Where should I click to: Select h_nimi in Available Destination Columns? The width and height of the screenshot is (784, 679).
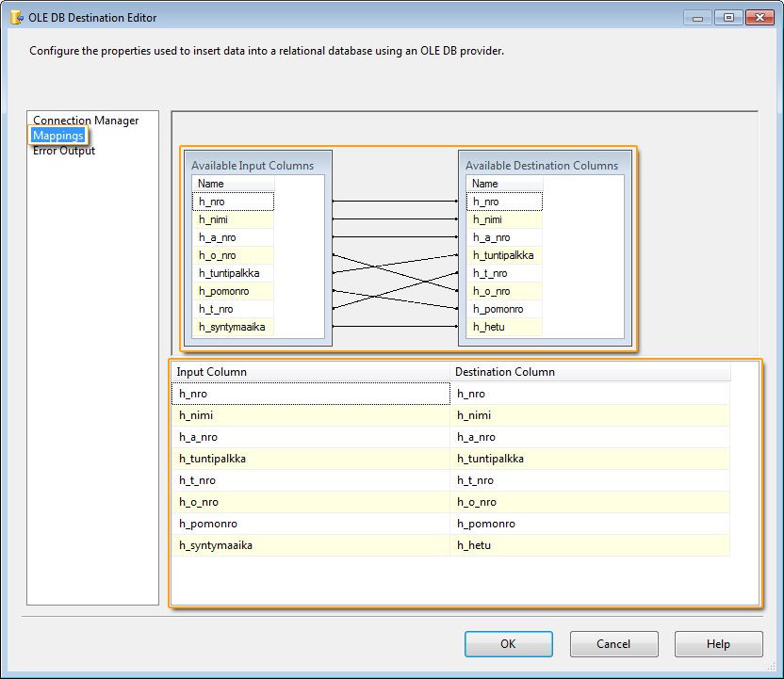[x=504, y=219]
